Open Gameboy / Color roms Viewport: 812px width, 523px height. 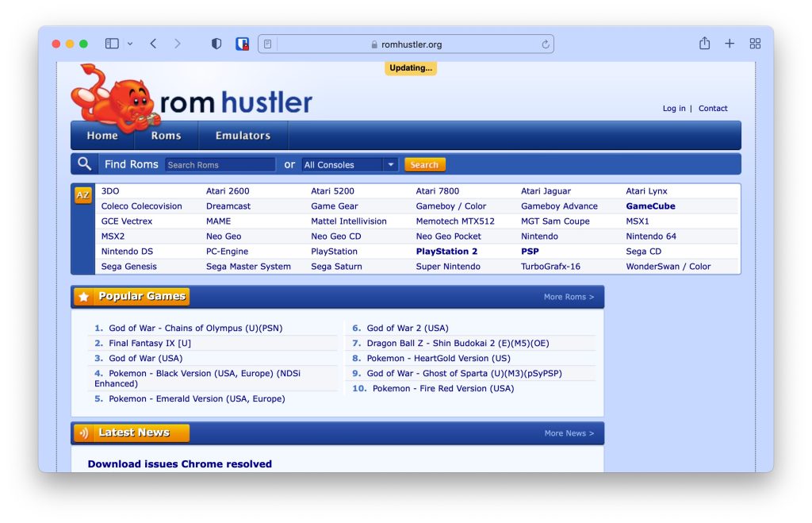451,206
